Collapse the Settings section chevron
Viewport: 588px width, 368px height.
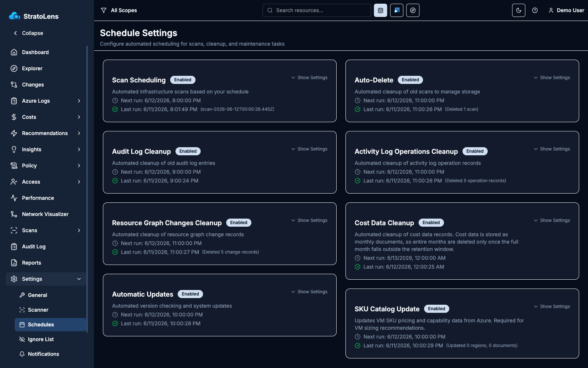79,279
